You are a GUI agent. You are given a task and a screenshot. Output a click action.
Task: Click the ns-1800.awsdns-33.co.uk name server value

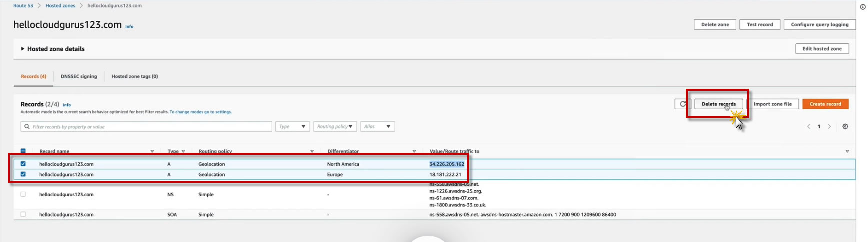coord(458,205)
